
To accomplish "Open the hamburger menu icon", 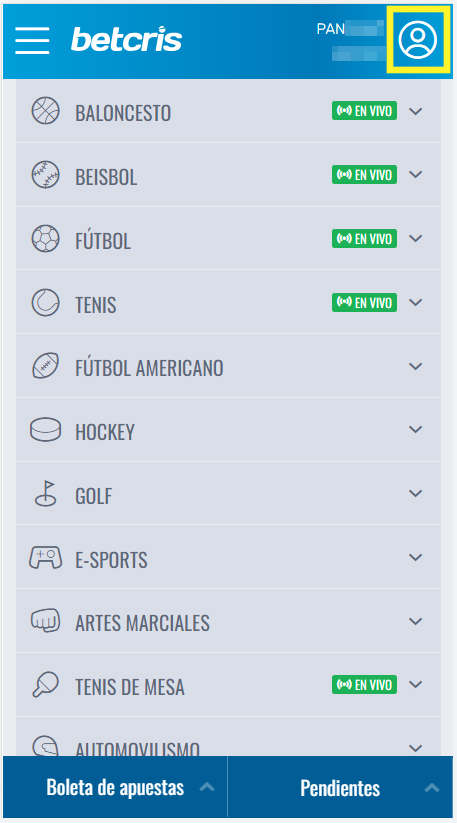I will tap(32, 40).
